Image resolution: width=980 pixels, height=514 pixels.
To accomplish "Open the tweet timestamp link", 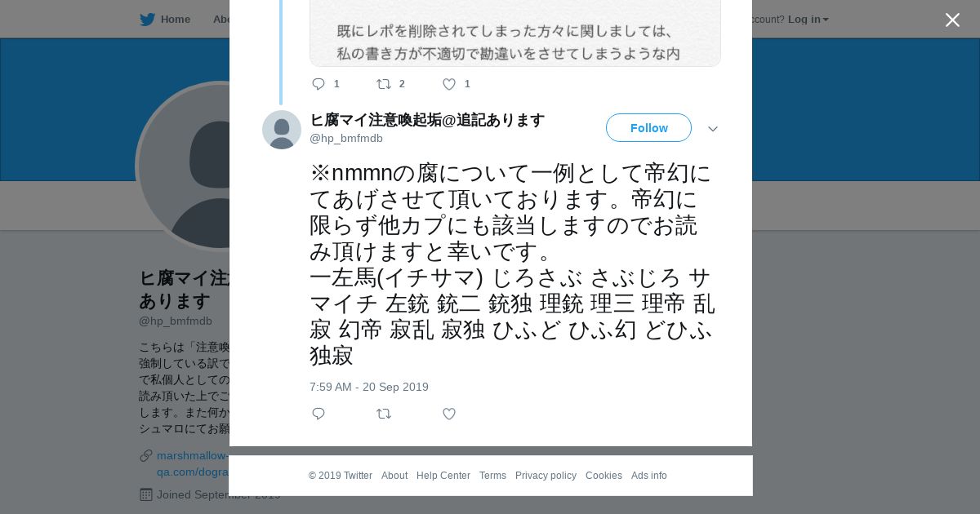I will point(368,387).
